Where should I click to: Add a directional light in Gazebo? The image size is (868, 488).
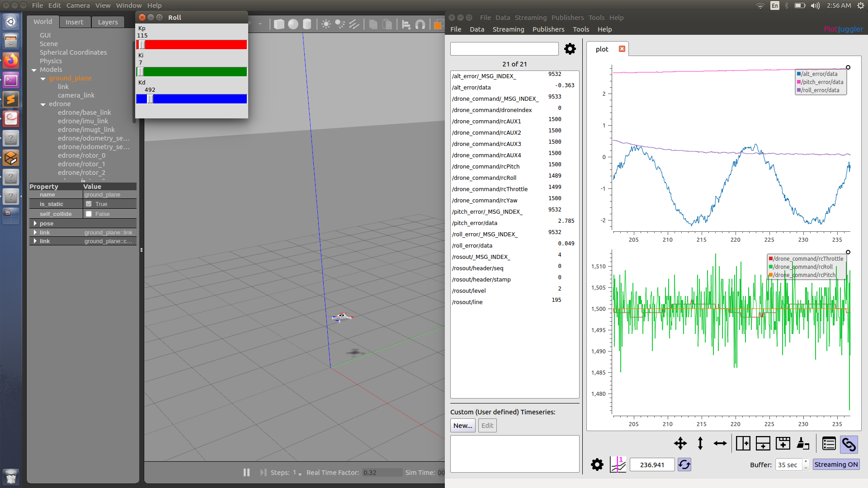(x=354, y=24)
